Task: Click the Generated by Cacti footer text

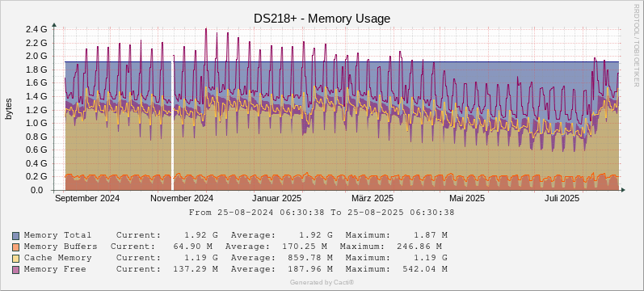Action: pyautogui.click(x=322, y=282)
